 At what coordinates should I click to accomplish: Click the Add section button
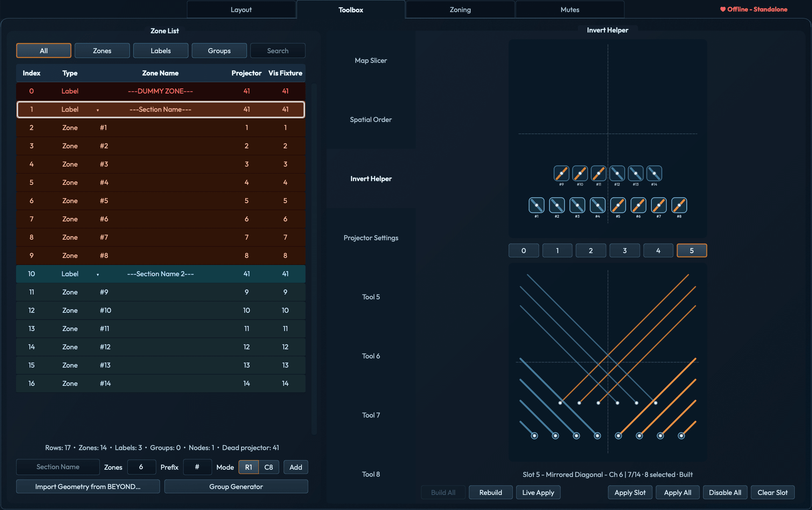click(296, 467)
